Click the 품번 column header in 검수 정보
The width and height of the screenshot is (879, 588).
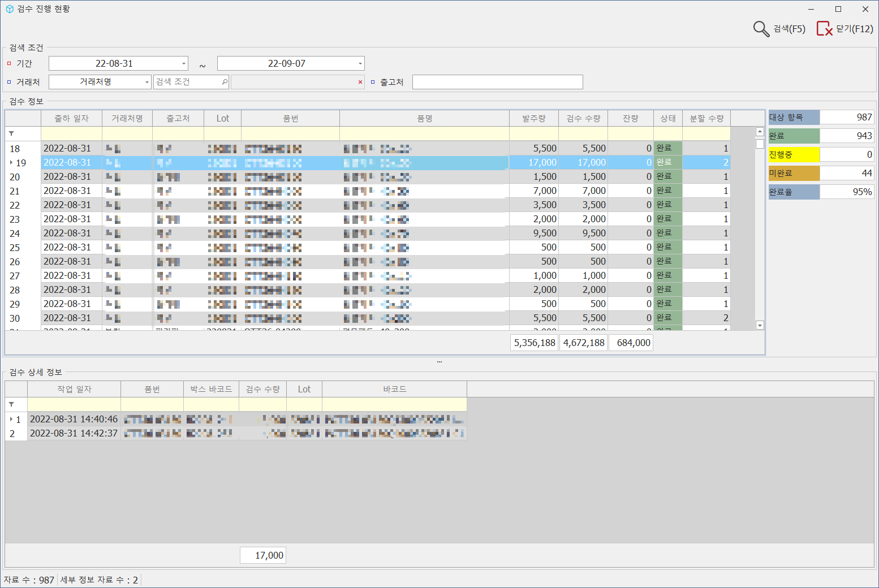pyautogui.click(x=290, y=118)
